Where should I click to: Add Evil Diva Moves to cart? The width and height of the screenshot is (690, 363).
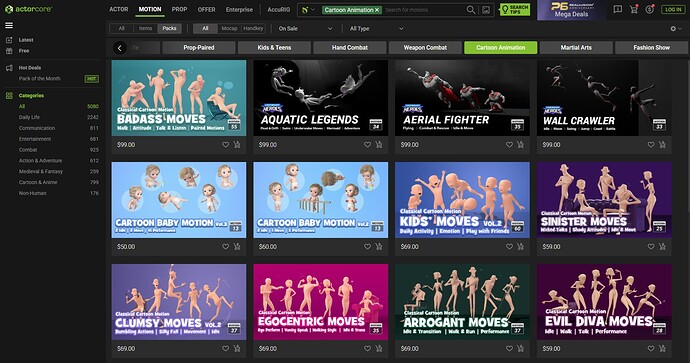[x=662, y=348]
